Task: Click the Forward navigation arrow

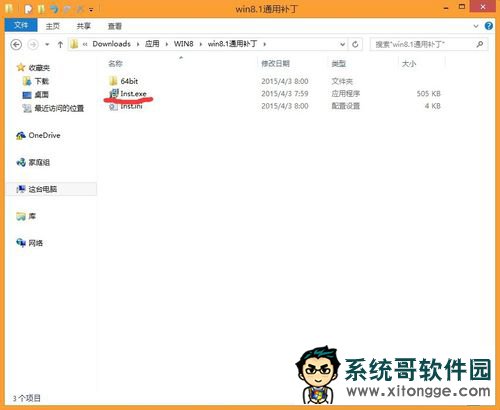Action: pos(33,44)
